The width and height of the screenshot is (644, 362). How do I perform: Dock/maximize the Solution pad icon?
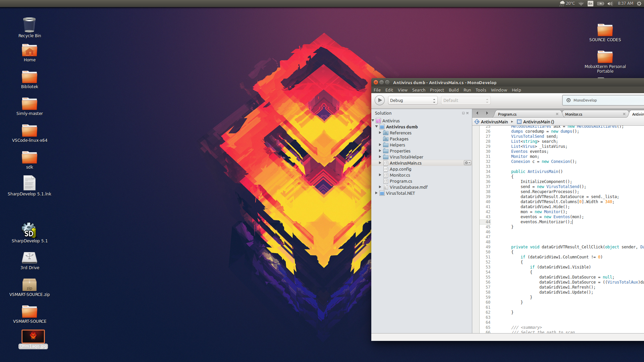[x=463, y=113]
